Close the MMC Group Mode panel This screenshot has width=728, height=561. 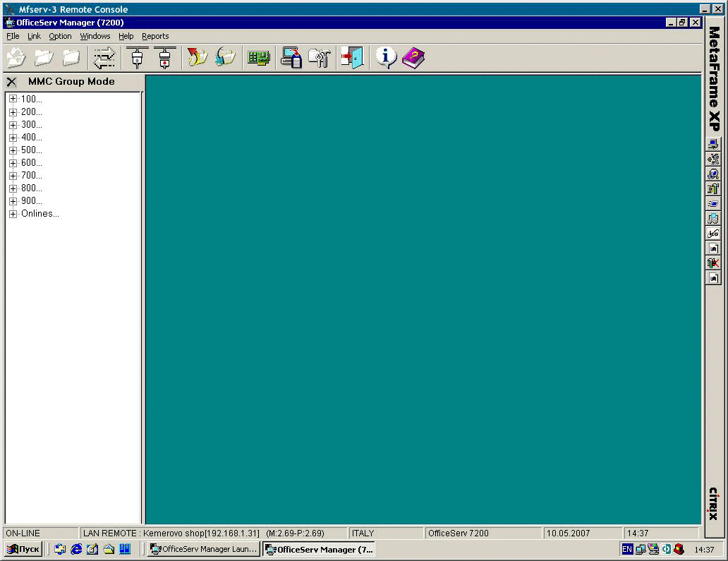11,82
